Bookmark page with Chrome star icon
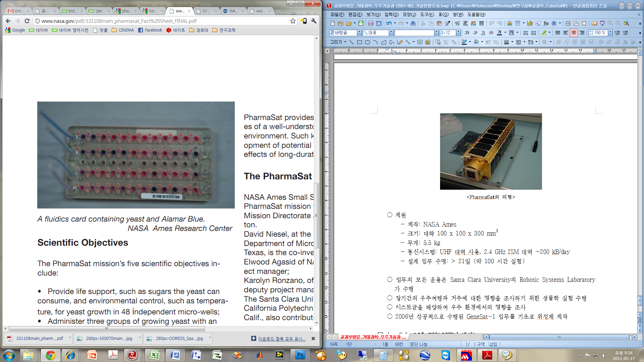 293,21
